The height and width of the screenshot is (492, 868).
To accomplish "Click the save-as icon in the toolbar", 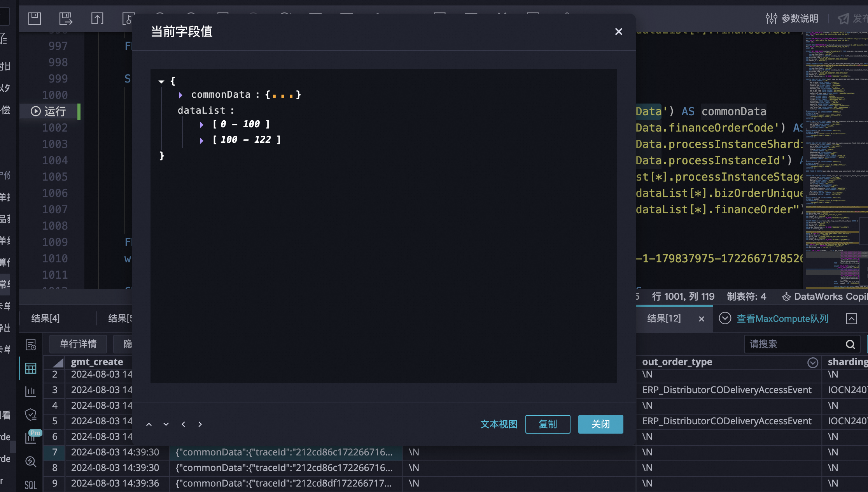I will (x=66, y=18).
